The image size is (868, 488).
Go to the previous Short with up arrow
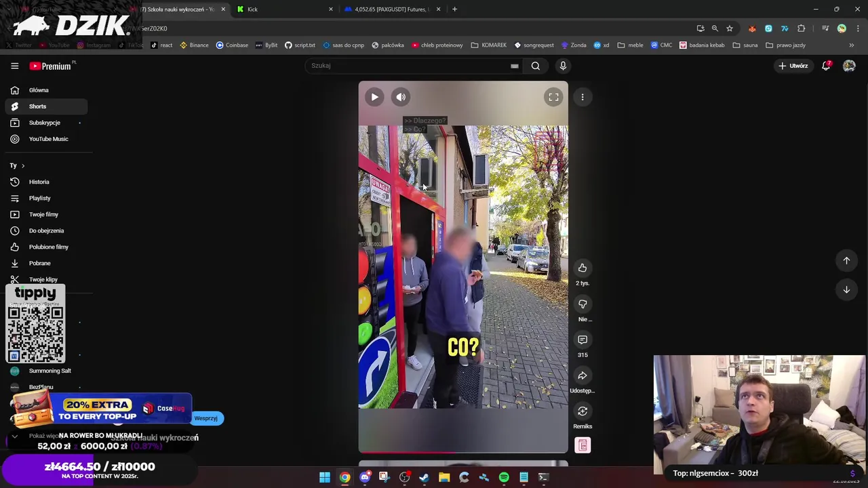pos(846,260)
